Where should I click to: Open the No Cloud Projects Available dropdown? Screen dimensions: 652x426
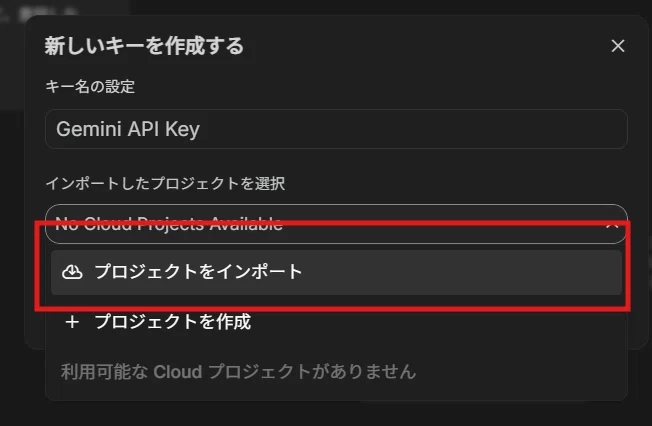tap(336, 224)
